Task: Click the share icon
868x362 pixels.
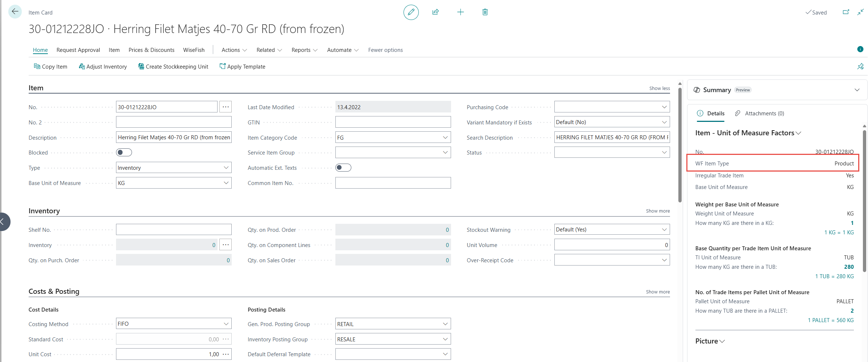Action: [435, 12]
